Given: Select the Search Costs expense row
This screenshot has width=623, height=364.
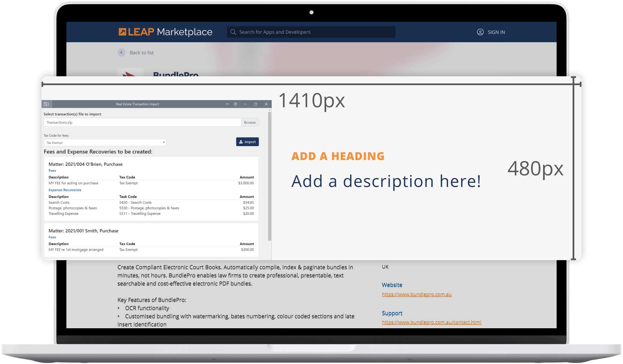Looking at the screenshot, I should 151,203.
